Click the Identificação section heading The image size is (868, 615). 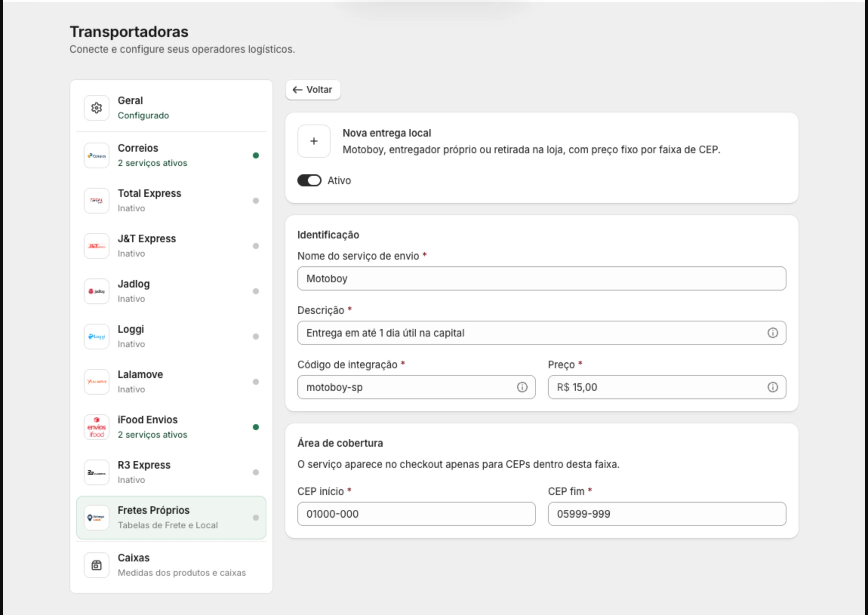pyautogui.click(x=328, y=235)
